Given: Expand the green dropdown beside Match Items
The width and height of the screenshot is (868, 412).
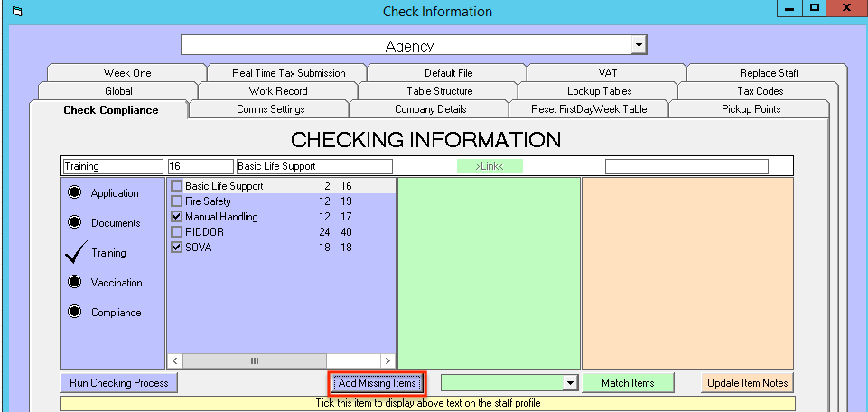Looking at the screenshot, I should coord(569,383).
